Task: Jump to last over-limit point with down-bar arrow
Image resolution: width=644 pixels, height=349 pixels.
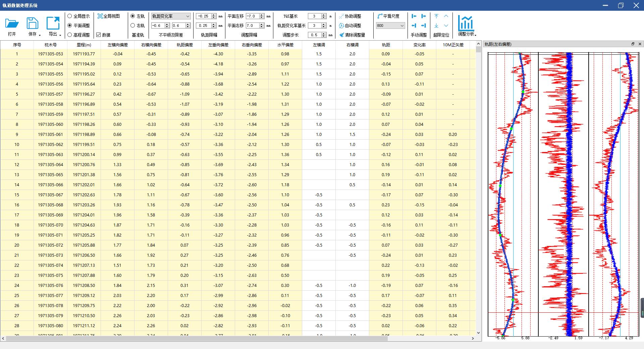Action: [x=436, y=26]
